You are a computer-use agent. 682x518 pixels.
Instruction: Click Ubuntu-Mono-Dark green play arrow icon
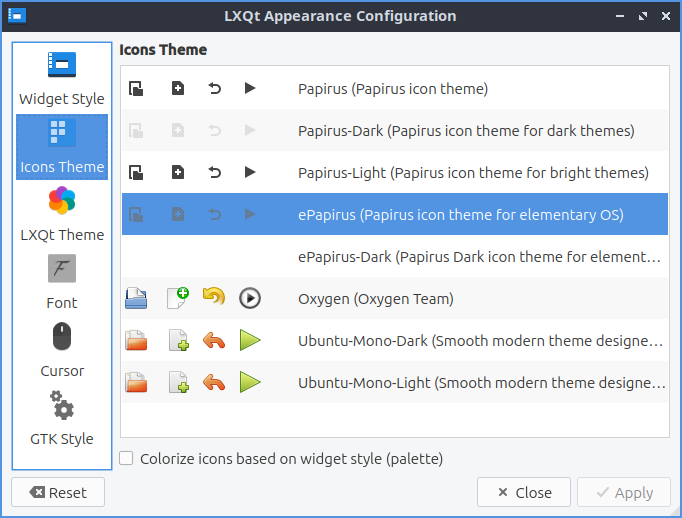[x=250, y=340]
